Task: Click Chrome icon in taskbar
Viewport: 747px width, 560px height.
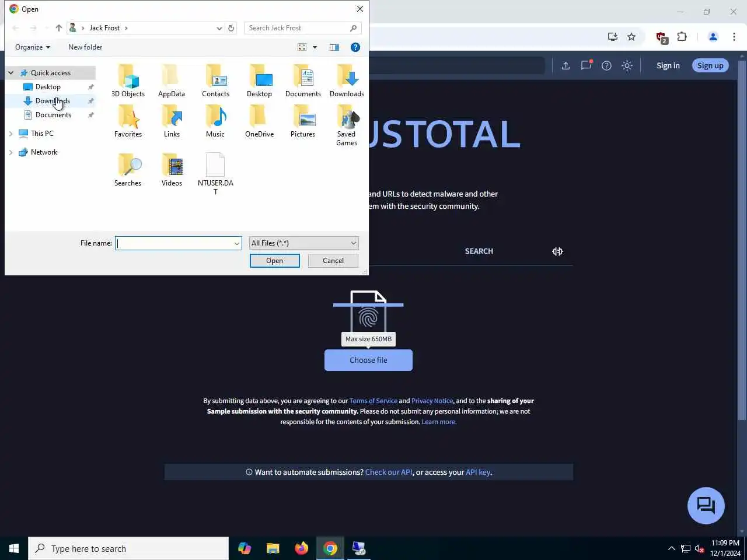Action: (x=330, y=548)
